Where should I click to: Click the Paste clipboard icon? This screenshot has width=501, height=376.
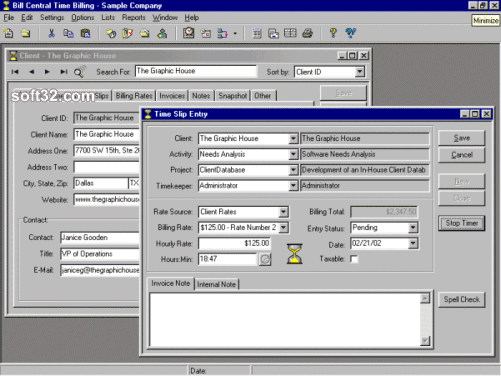tap(85, 33)
